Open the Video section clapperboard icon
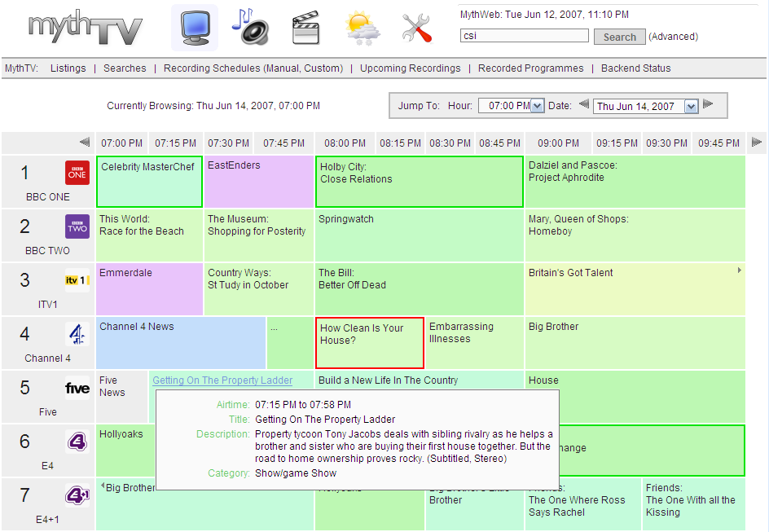The width and height of the screenshot is (769, 532). point(306,28)
